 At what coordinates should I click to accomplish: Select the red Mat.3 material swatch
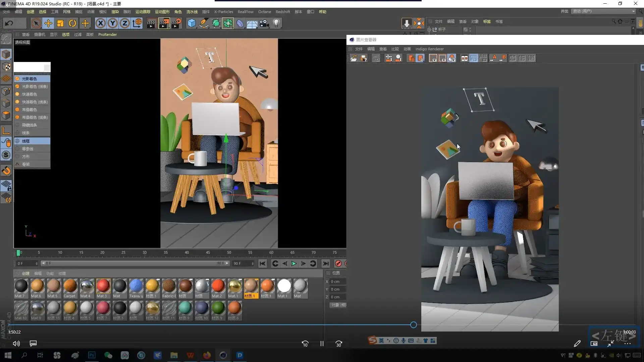pyautogui.click(x=103, y=286)
